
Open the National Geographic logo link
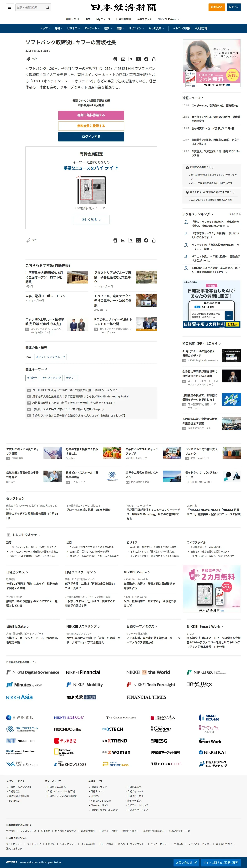[x=64, y=752]
